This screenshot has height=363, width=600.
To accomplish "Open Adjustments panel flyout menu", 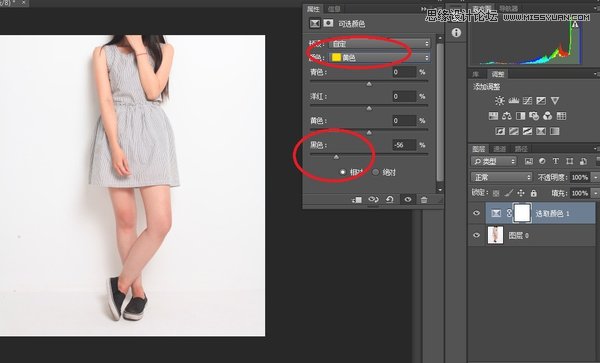I will coord(596,74).
